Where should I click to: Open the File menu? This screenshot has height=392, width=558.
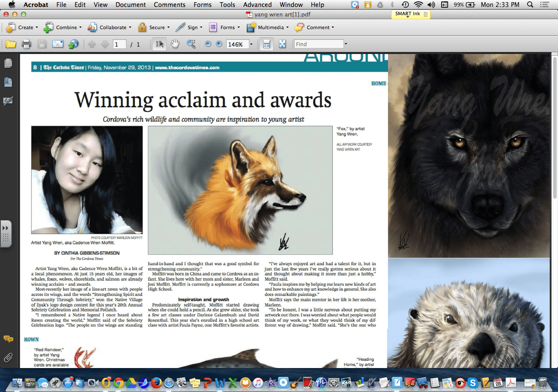pos(61,5)
